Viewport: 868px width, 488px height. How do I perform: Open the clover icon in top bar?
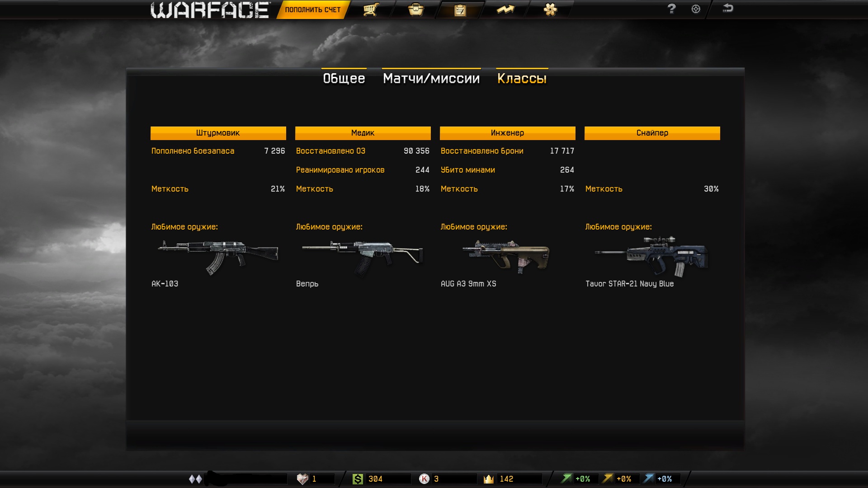pyautogui.click(x=550, y=9)
